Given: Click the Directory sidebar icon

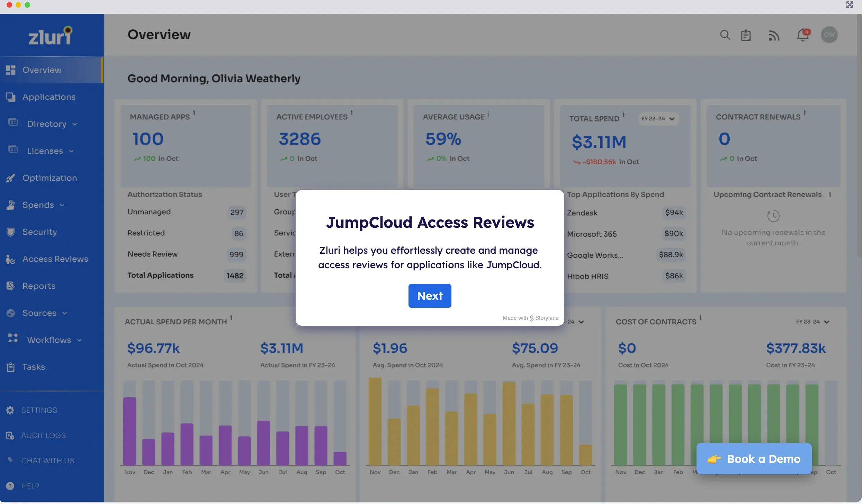Looking at the screenshot, I should pyautogui.click(x=13, y=123).
